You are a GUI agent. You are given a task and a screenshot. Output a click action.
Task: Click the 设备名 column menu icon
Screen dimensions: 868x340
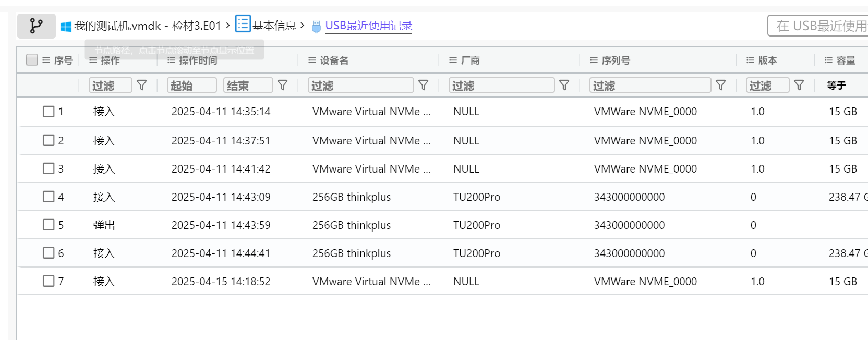click(x=312, y=60)
